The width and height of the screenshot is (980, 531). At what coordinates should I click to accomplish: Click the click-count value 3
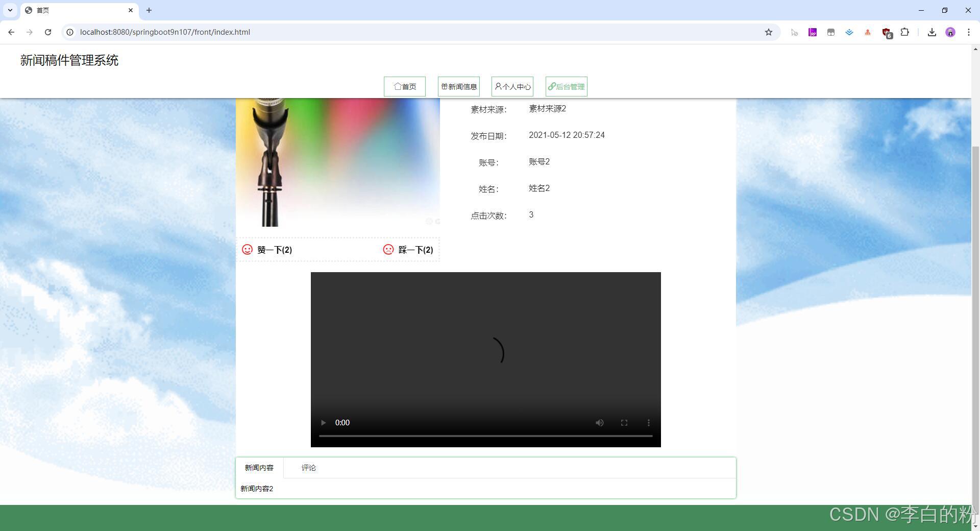click(x=531, y=215)
